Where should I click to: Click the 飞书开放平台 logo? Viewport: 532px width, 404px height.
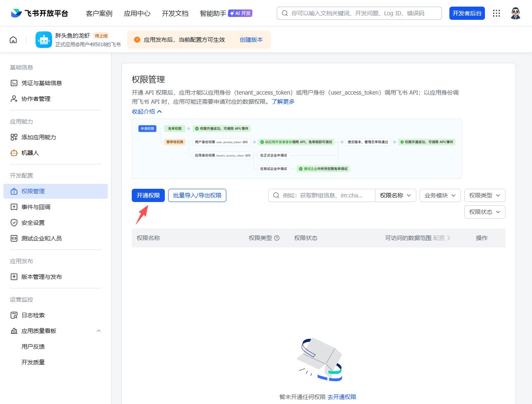(x=40, y=13)
